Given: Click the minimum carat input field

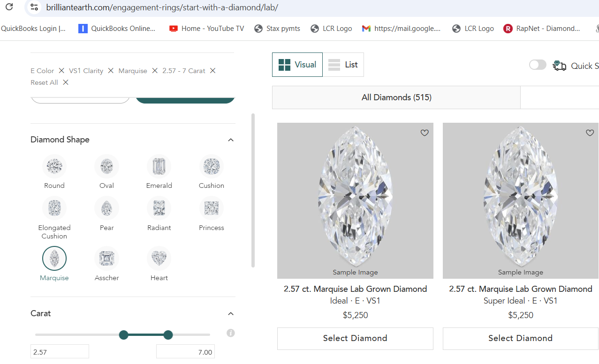Looking at the screenshot, I should click(x=60, y=352).
